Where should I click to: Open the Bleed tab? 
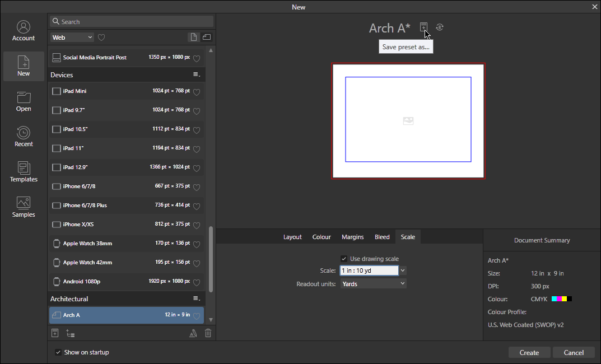coord(382,236)
